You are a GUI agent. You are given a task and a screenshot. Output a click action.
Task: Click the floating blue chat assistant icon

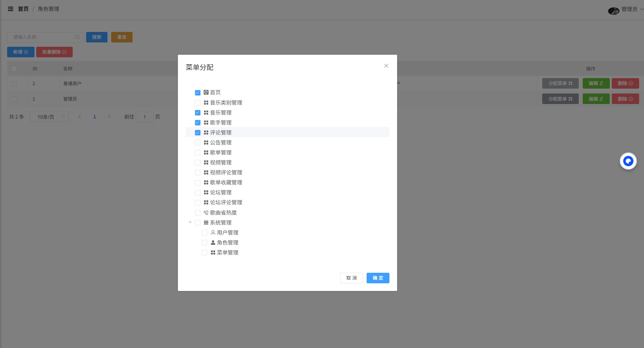coord(628,161)
